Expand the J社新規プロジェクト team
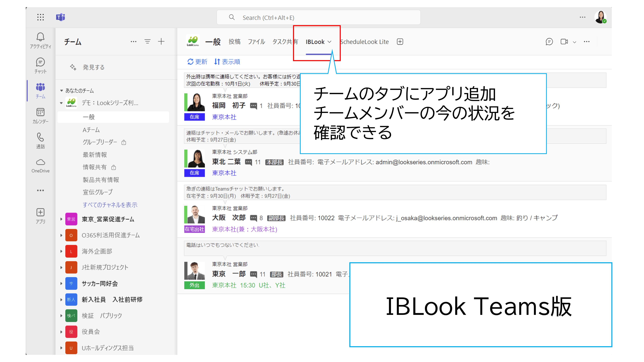Screen dimensions: 644x362 (x=62, y=267)
